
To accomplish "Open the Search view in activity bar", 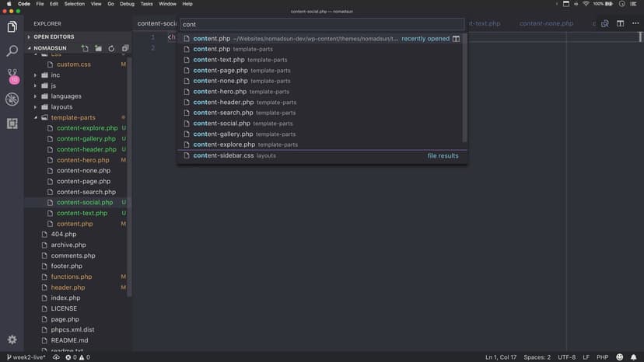I will click(12, 51).
